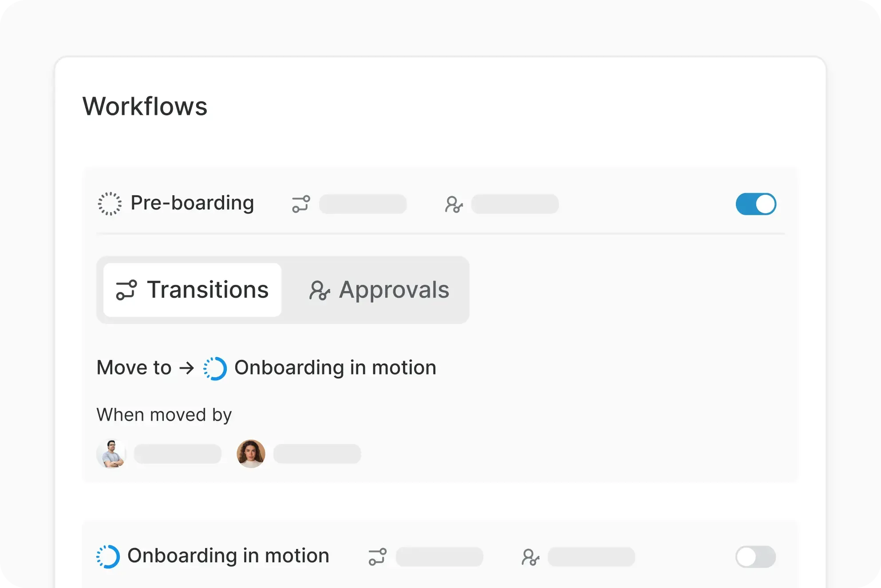Click the first avatar under When moved by

[x=111, y=454]
